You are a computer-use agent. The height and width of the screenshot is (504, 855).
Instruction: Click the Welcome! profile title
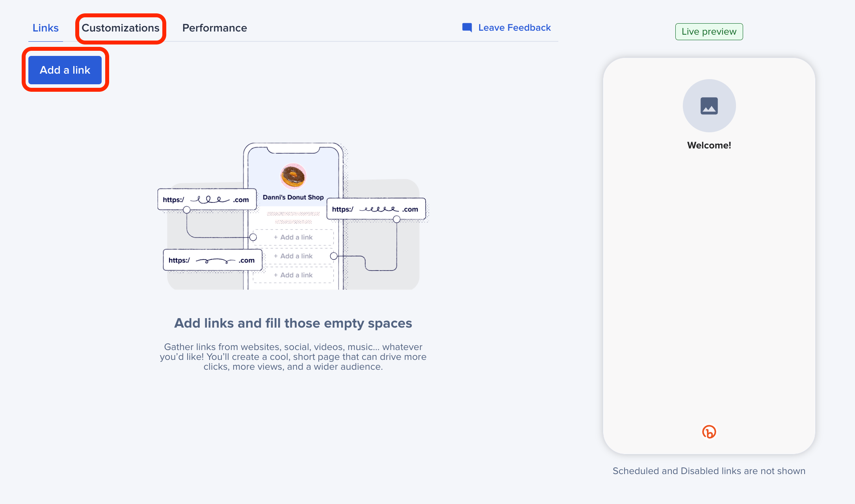[x=709, y=145]
